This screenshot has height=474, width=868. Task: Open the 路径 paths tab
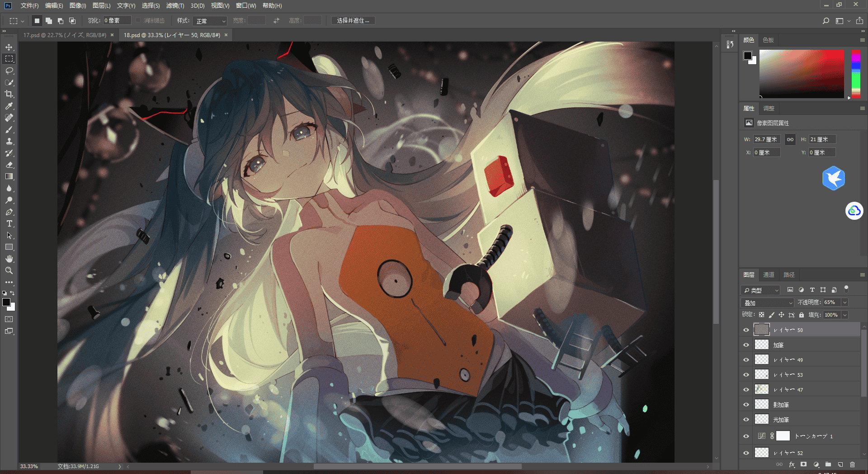[x=789, y=275]
